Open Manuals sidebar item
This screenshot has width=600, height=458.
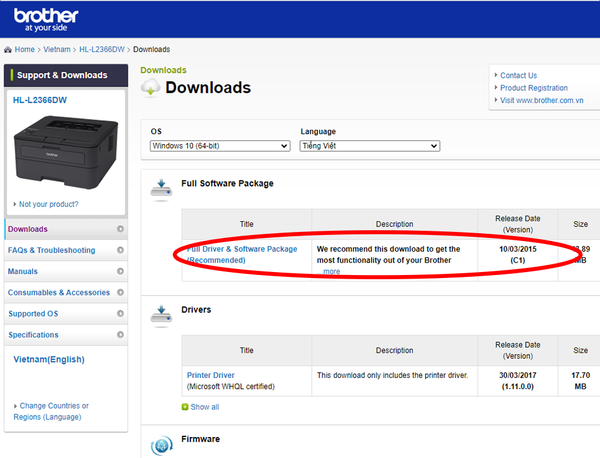tap(66, 271)
